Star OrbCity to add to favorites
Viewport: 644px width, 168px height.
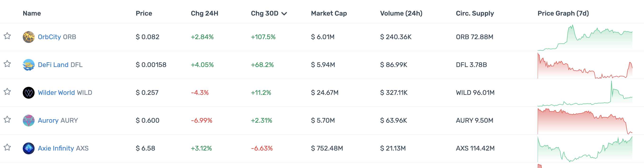coord(7,36)
